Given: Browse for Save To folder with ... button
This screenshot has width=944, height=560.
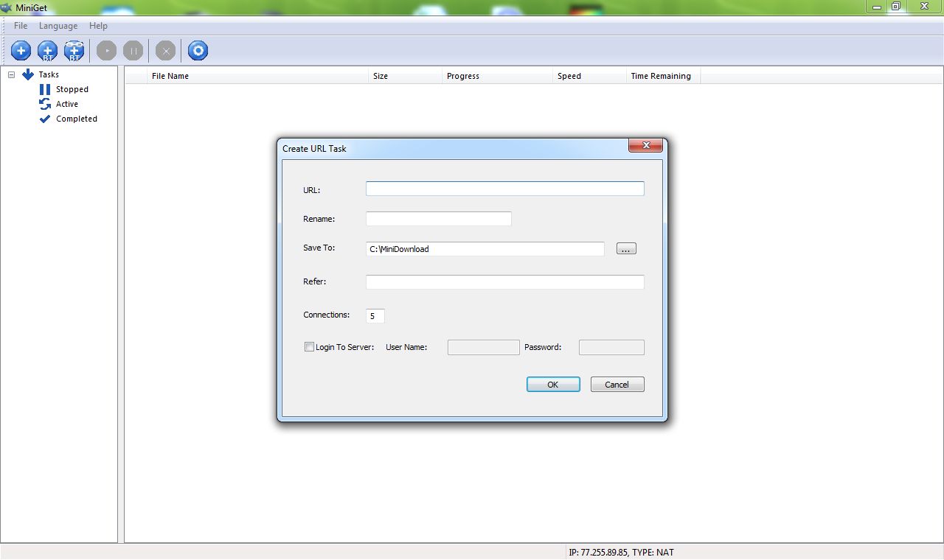Looking at the screenshot, I should pyautogui.click(x=626, y=249).
